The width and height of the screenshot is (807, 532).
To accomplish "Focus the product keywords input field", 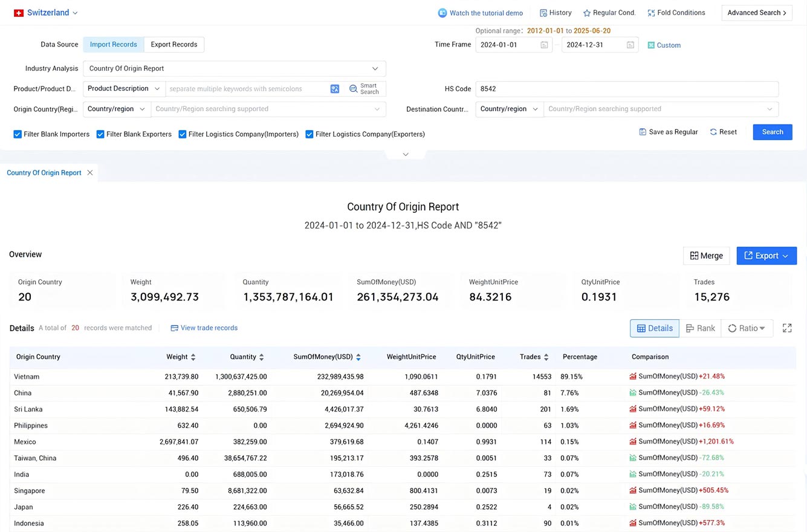I will tap(248, 89).
